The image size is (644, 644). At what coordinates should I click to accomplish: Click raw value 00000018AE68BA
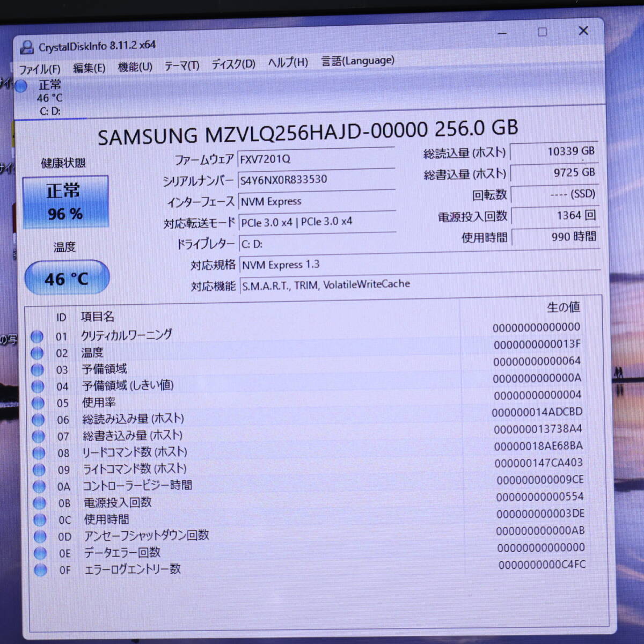pyautogui.click(x=538, y=446)
